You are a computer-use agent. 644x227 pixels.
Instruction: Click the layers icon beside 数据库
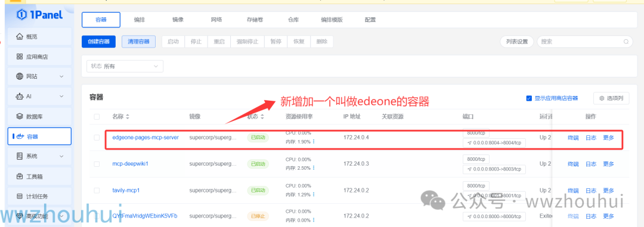tap(19, 117)
